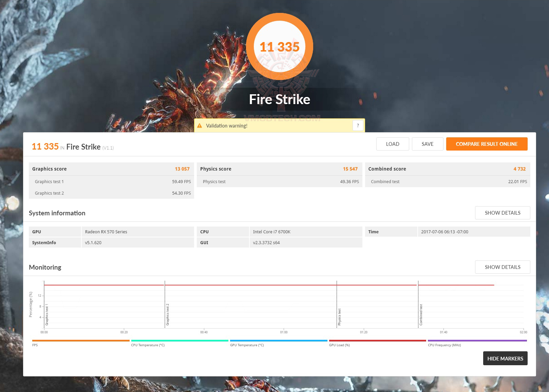Click the SAVE button
This screenshot has height=392, width=549.
(428, 144)
